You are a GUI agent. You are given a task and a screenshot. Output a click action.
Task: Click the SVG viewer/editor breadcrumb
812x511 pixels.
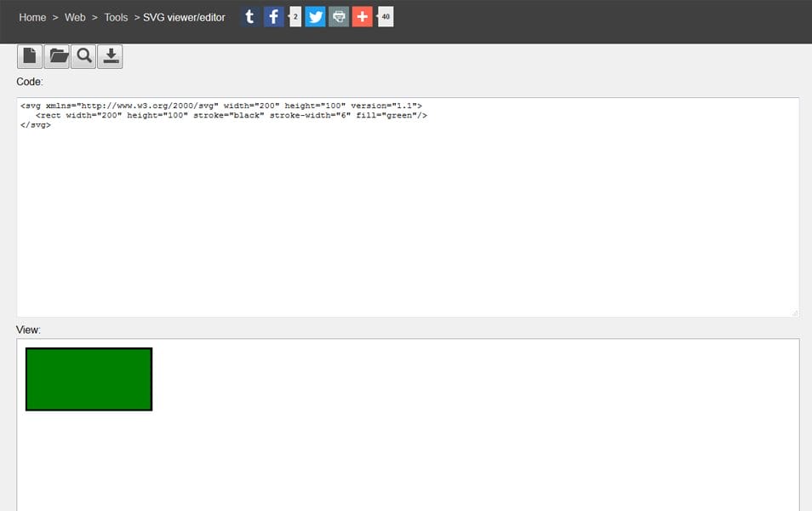(x=184, y=18)
